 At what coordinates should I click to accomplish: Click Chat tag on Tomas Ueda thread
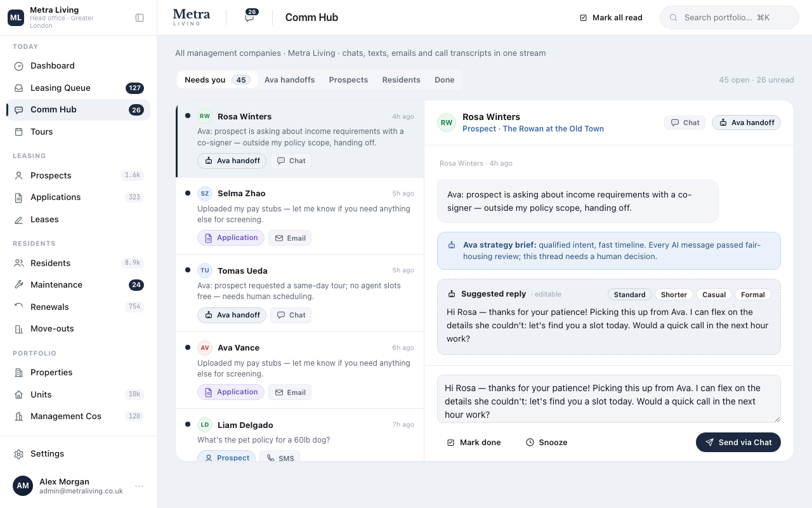(x=291, y=316)
